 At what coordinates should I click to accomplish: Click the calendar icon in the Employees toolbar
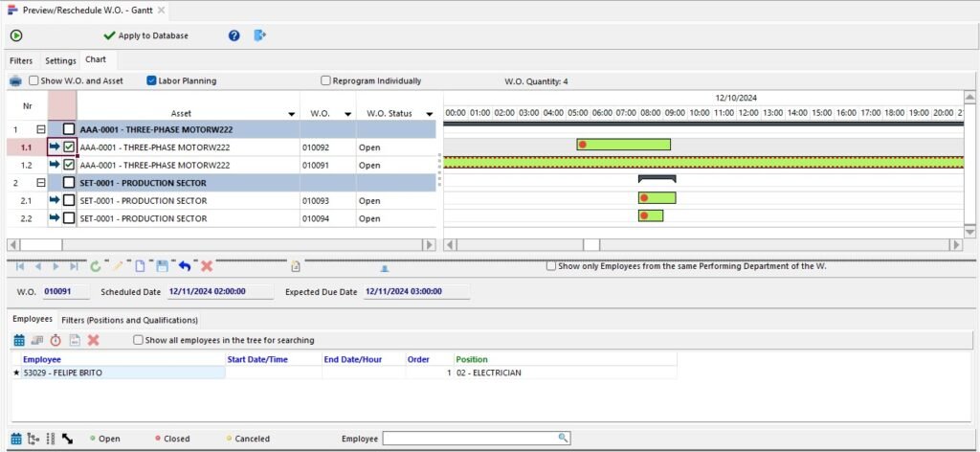click(x=19, y=340)
